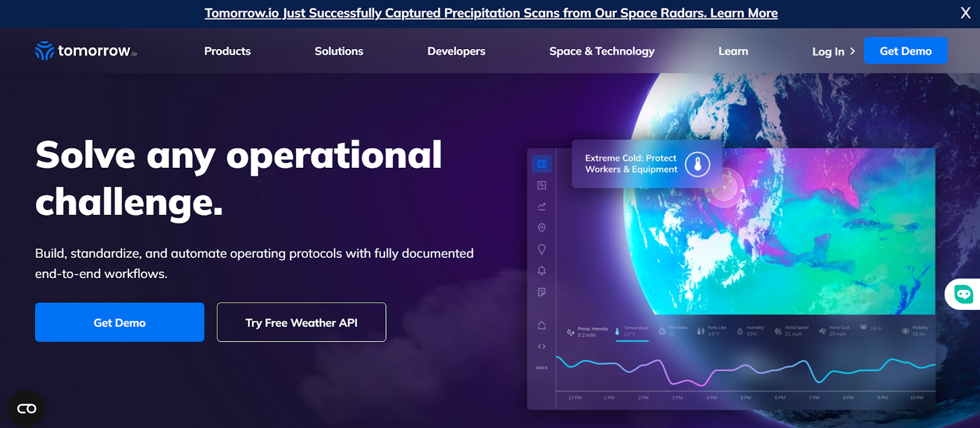Viewport: 980px width, 428px height.
Task: Click the Wind Gust 25 mph value
Action: point(837,334)
